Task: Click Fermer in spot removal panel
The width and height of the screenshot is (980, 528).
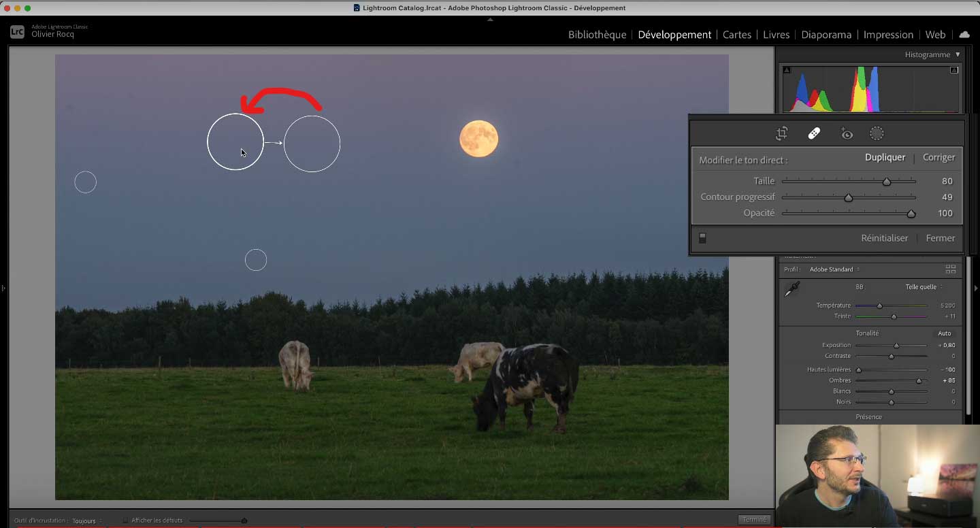Action: (x=940, y=238)
